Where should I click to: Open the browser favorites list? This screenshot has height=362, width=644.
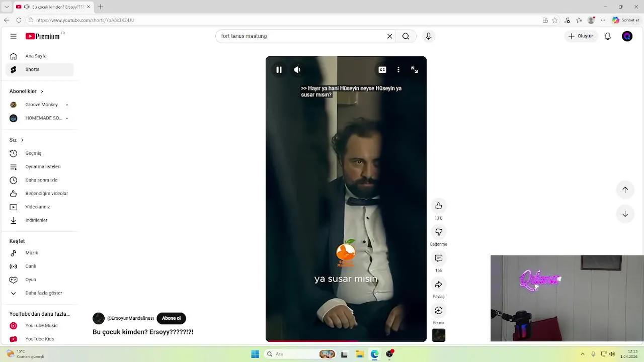click(x=579, y=20)
